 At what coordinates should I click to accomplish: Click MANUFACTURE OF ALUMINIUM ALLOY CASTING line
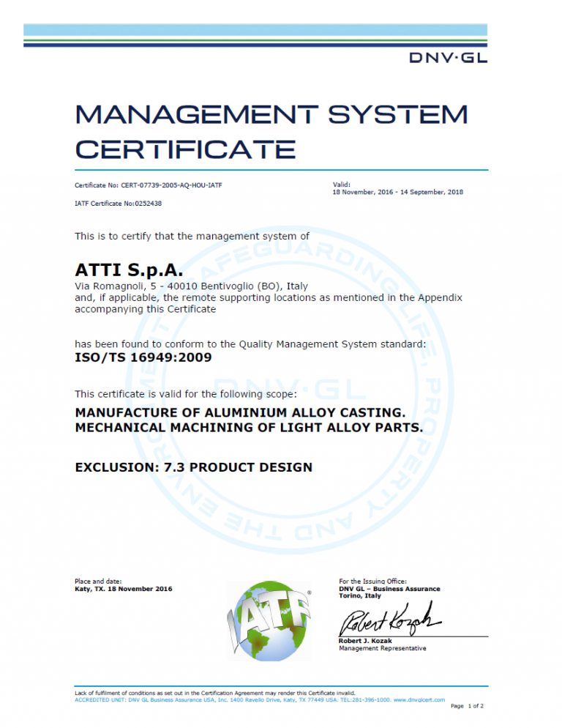[241, 413]
